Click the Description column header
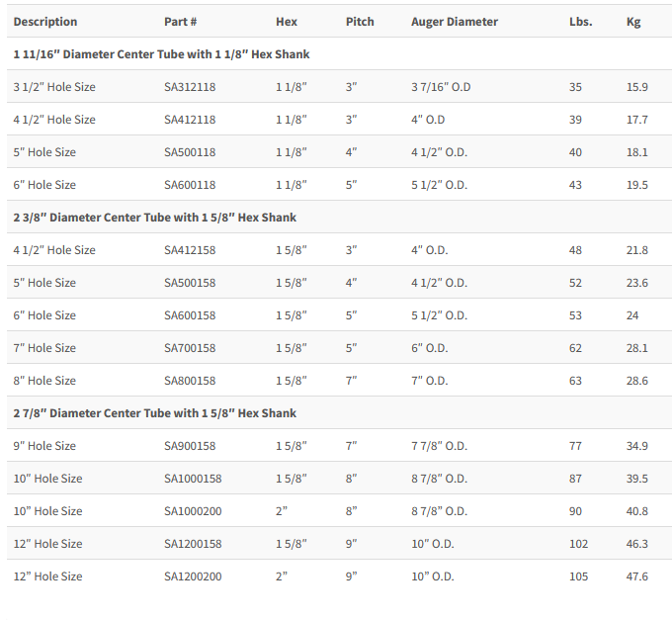Screen dimensions: 672x620 click(45, 22)
